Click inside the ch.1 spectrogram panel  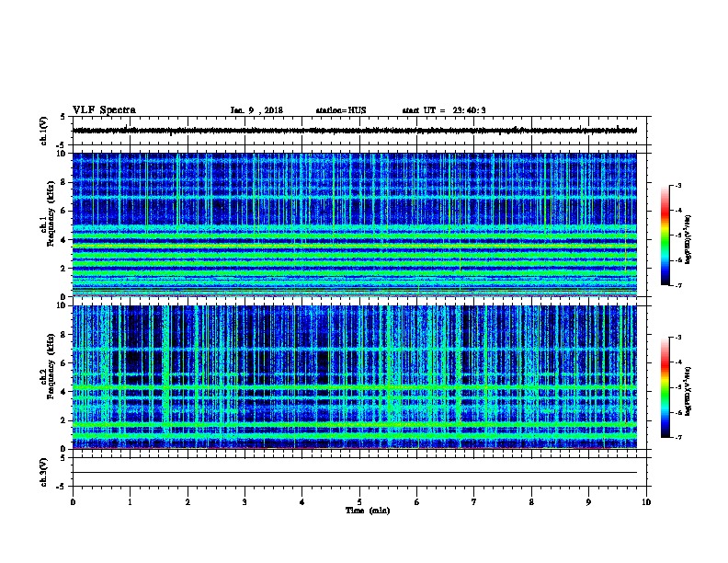pyautogui.click(x=354, y=224)
